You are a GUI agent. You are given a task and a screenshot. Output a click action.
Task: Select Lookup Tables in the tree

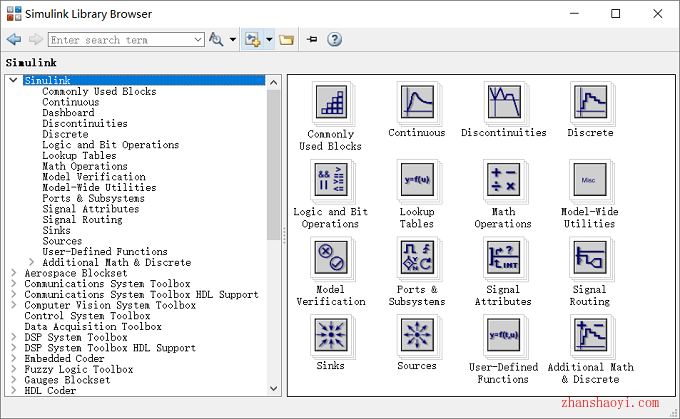[x=79, y=155]
